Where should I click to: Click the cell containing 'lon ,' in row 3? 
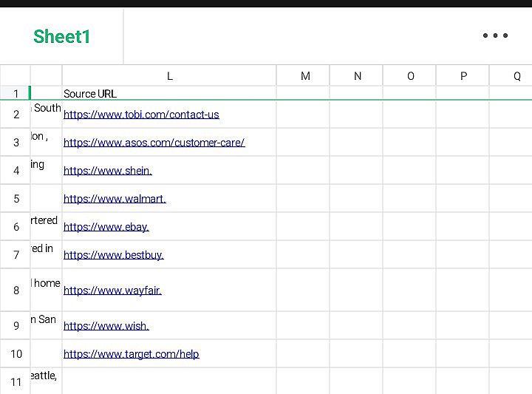click(46, 142)
